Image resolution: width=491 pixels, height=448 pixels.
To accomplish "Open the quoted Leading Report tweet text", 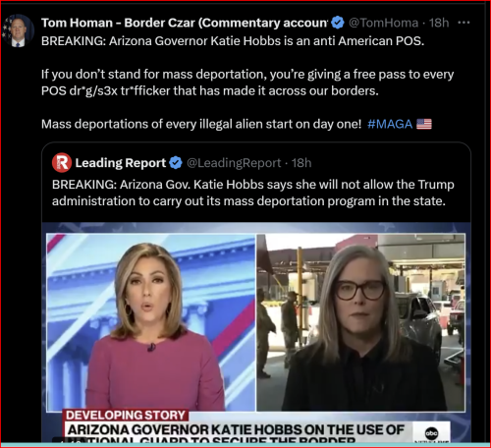I will [253, 193].
